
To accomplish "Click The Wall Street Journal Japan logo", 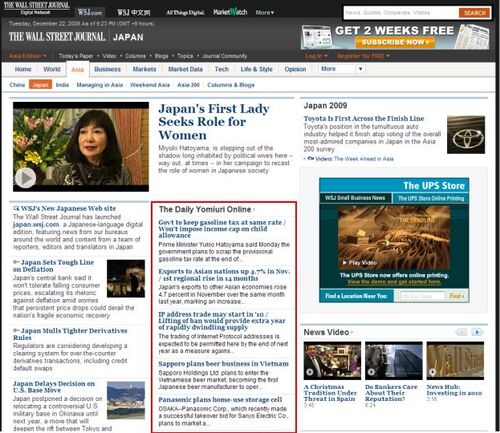I will click(x=76, y=37).
